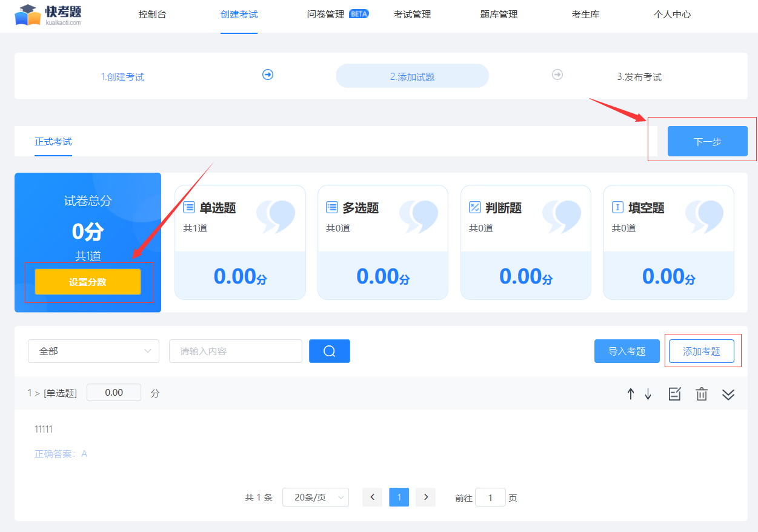
Task: Click the question score input field
Action: click(114, 393)
